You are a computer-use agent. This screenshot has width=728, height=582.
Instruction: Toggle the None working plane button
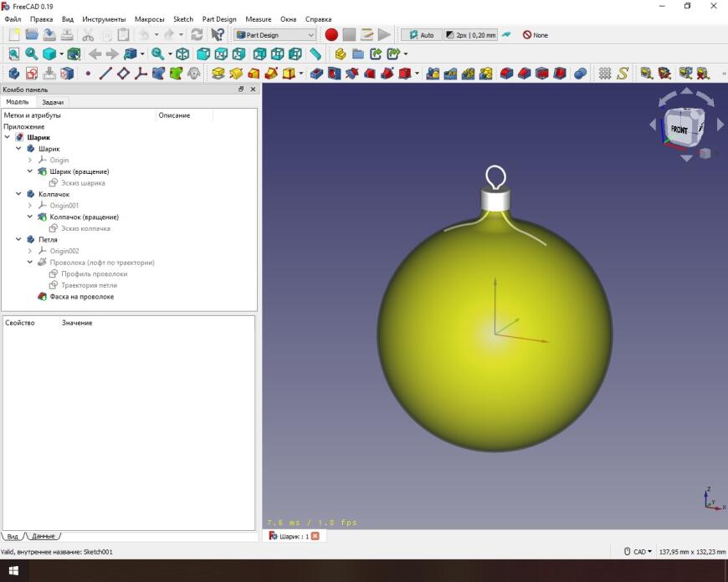pyautogui.click(x=535, y=35)
